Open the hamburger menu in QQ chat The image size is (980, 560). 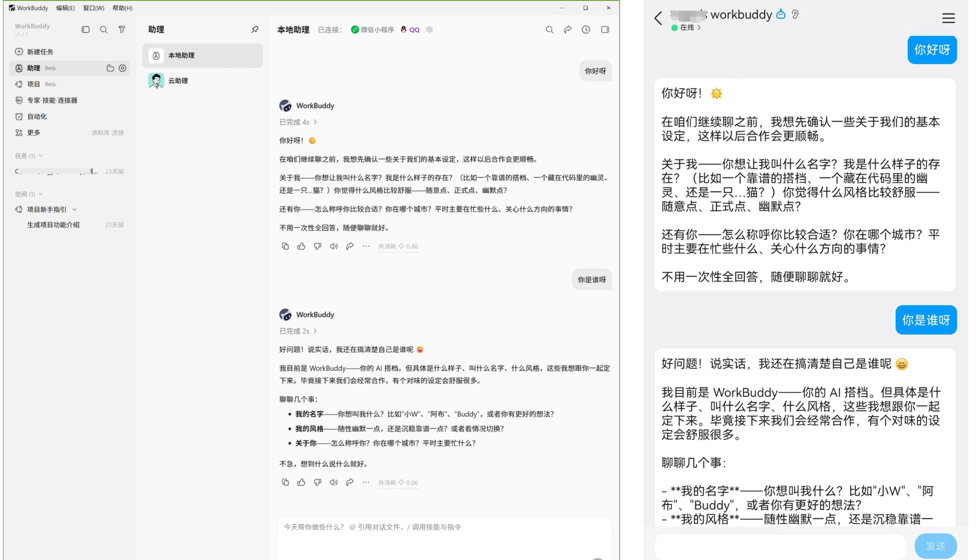(948, 18)
